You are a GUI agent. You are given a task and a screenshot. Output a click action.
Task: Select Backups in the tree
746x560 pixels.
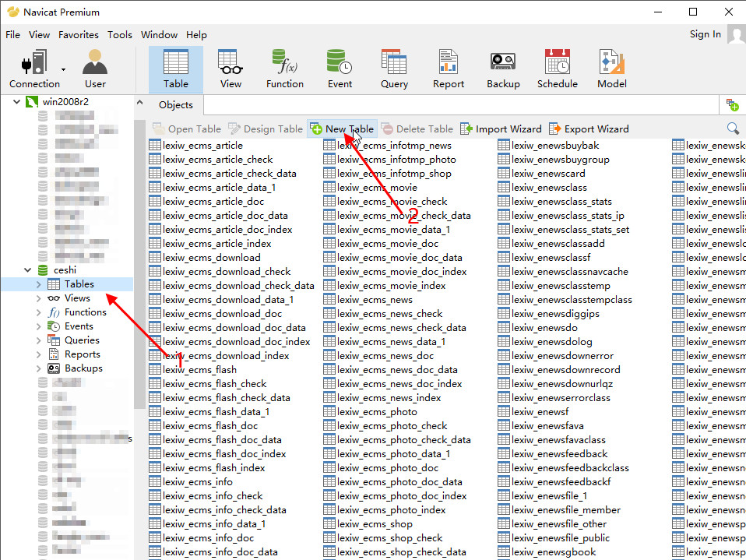tap(83, 368)
